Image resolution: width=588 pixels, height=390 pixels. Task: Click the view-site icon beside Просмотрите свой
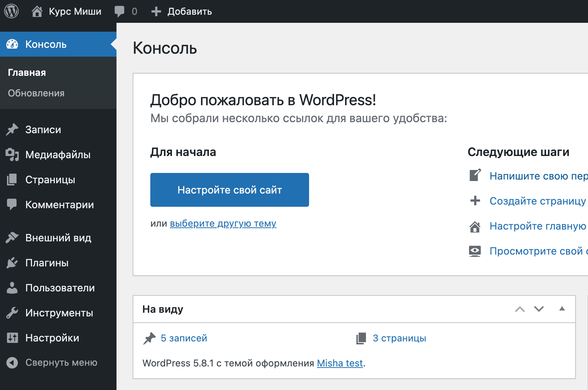coord(475,251)
